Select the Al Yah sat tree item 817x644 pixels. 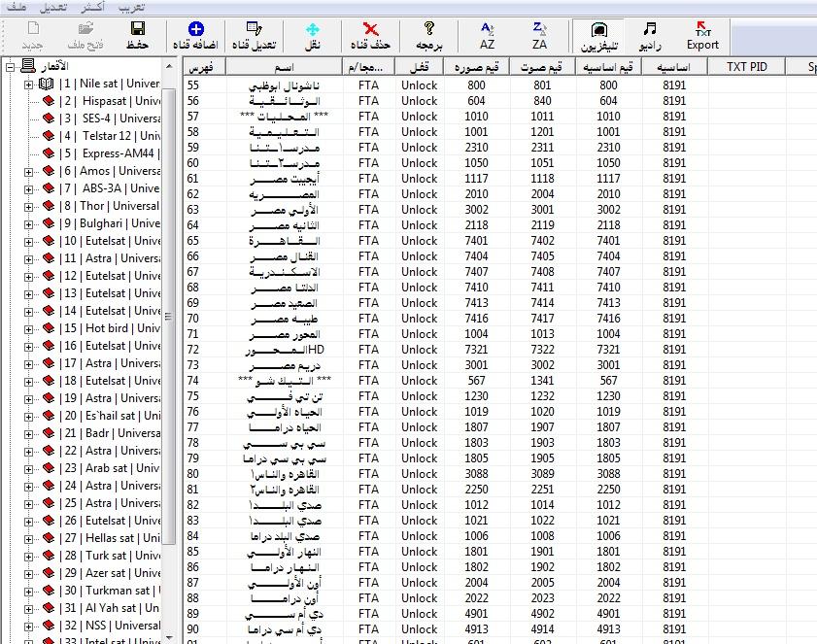pyautogui.click(x=110, y=608)
